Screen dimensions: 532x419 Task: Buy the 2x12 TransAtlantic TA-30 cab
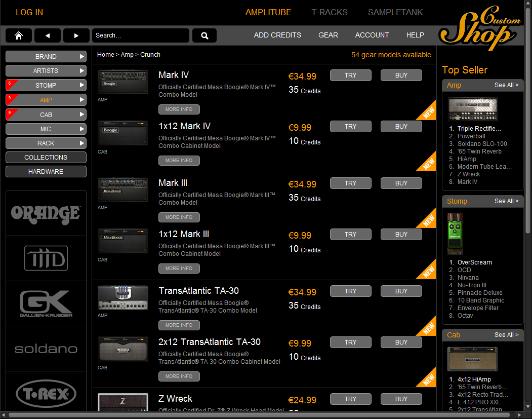[x=401, y=342]
